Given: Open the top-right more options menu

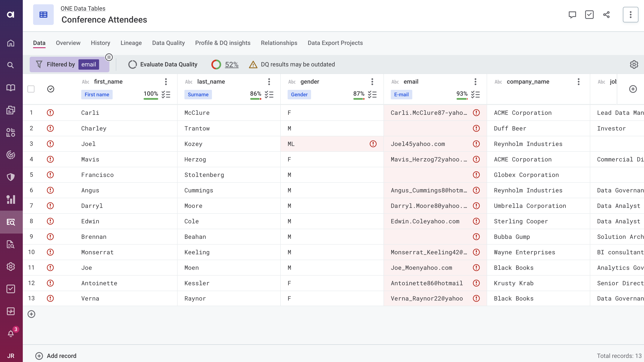Looking at the screenshot, I should [x=630, y=14].
